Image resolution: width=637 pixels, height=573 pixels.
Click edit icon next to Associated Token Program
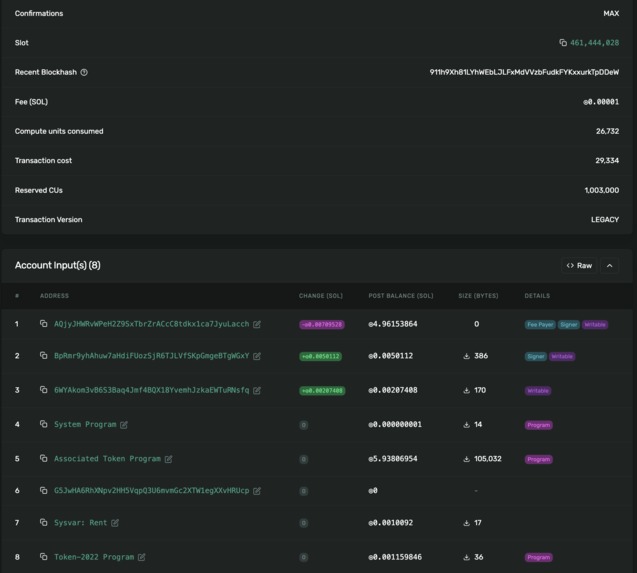[169, 459]
